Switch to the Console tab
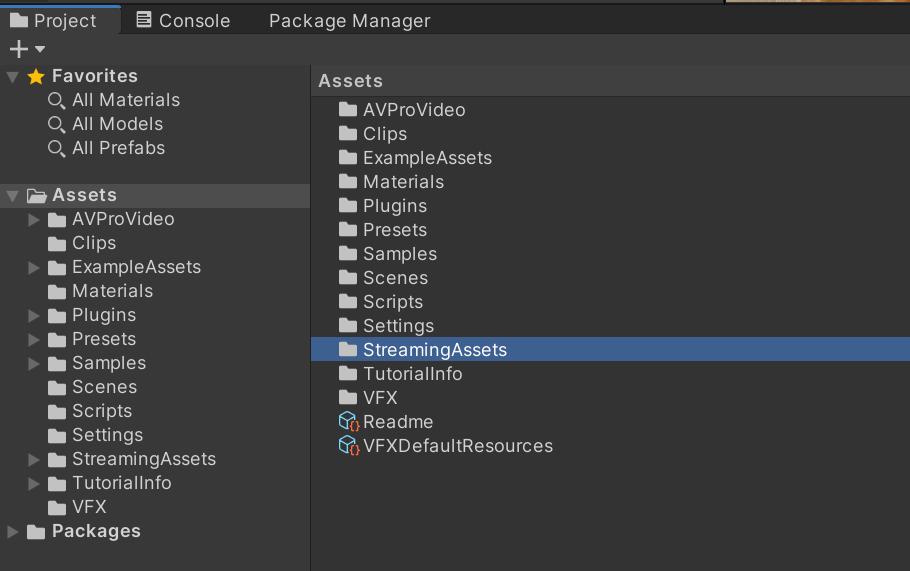Screen dimensions: 910x571 [x=183, y=20]
